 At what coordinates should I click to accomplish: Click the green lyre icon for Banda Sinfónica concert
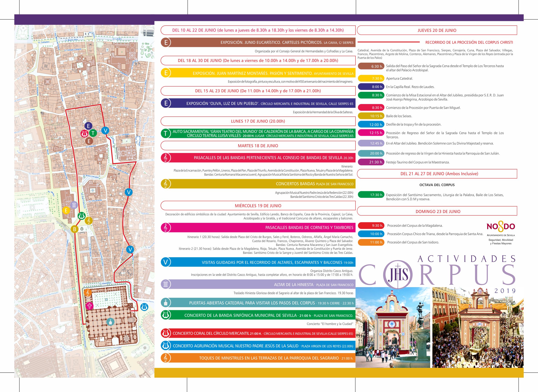[166, 315]
